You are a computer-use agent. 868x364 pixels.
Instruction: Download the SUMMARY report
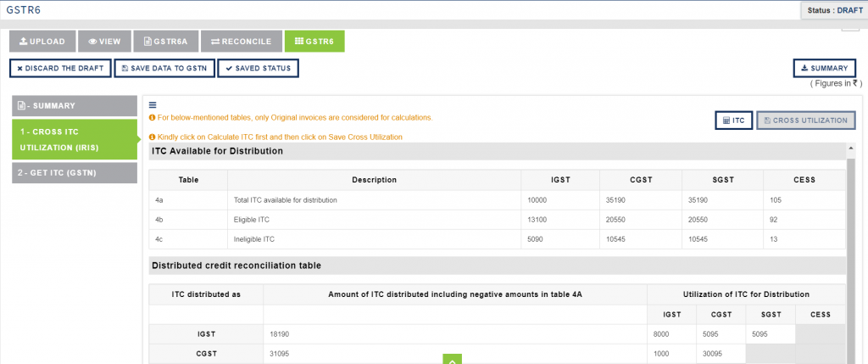[824, 68]
